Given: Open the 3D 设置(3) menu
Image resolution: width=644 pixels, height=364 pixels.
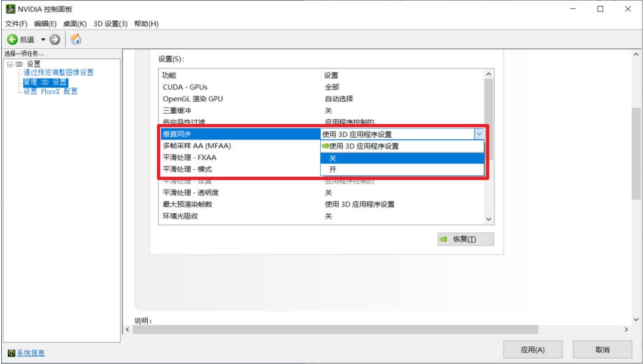Looking at the screenshot, I should 110,24.
